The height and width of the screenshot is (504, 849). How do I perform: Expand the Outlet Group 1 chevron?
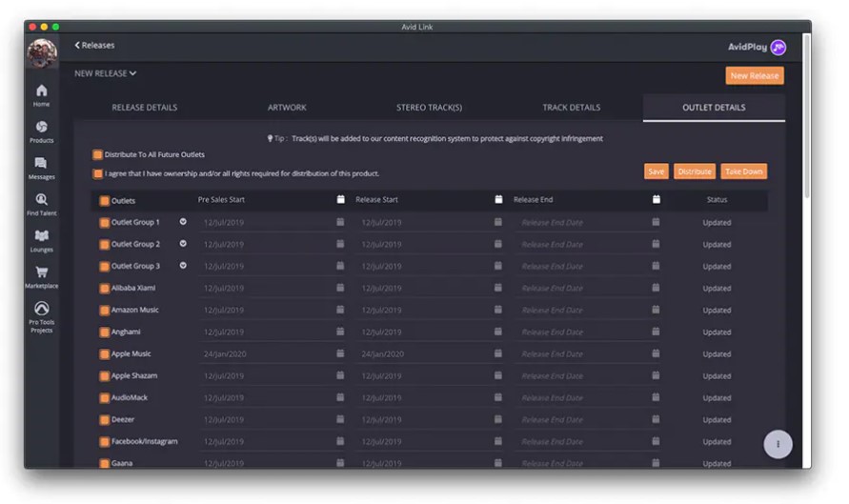[183, 221]
